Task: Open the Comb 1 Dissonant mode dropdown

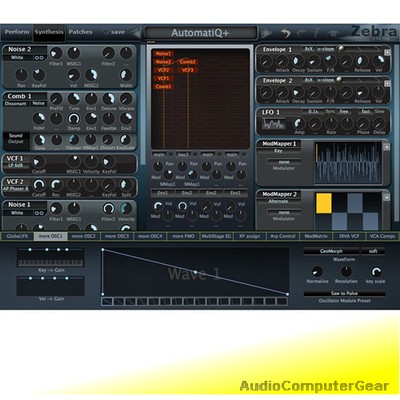Action: pyautogui.click(x=16, y=104)
